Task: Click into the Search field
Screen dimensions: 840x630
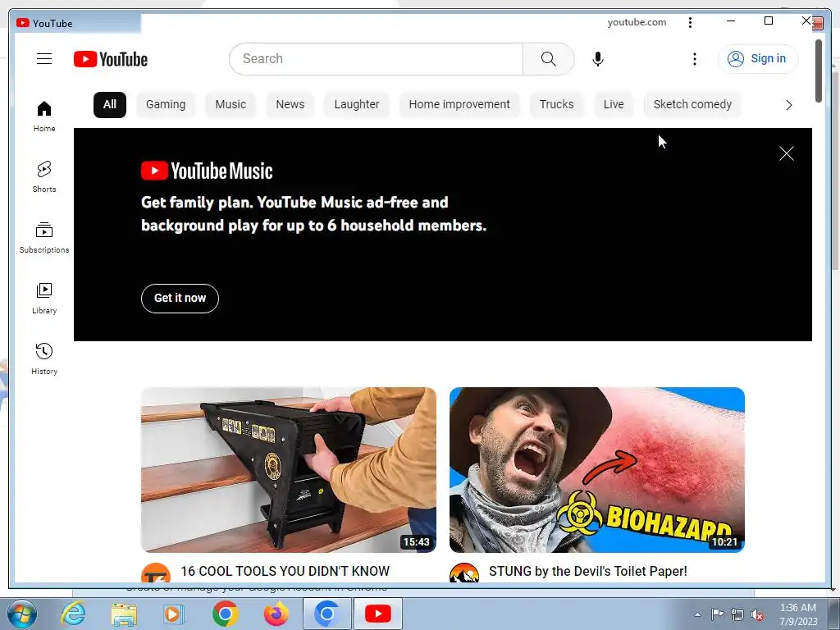Action: 376,59
